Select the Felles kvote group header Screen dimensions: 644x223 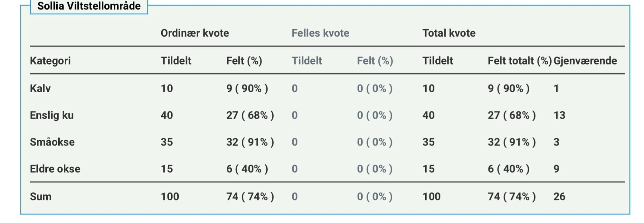320,33
